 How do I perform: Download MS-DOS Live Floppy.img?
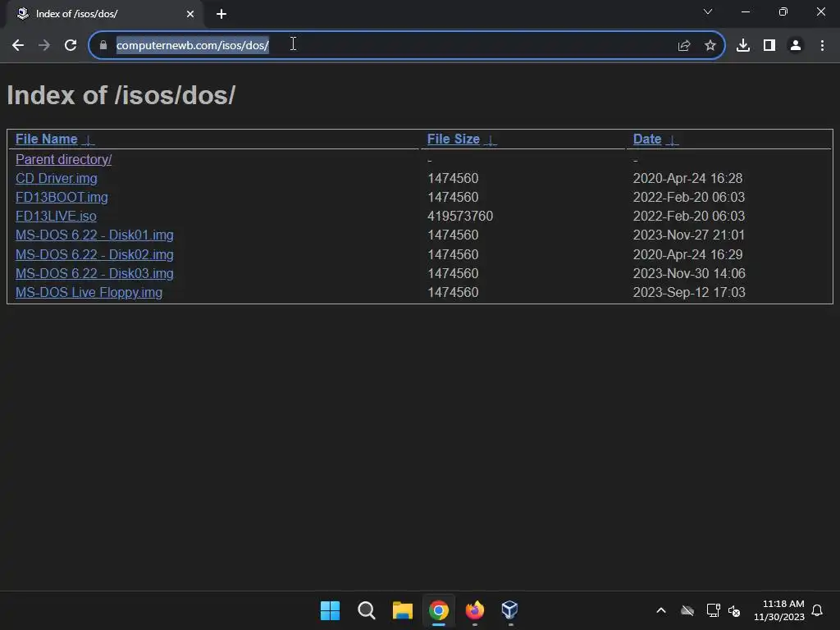[89, 293]
